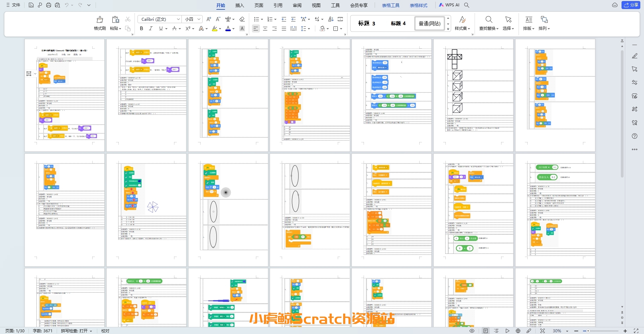
Task: Expand bullet list options arrow
Action: (x=262, y=19)
